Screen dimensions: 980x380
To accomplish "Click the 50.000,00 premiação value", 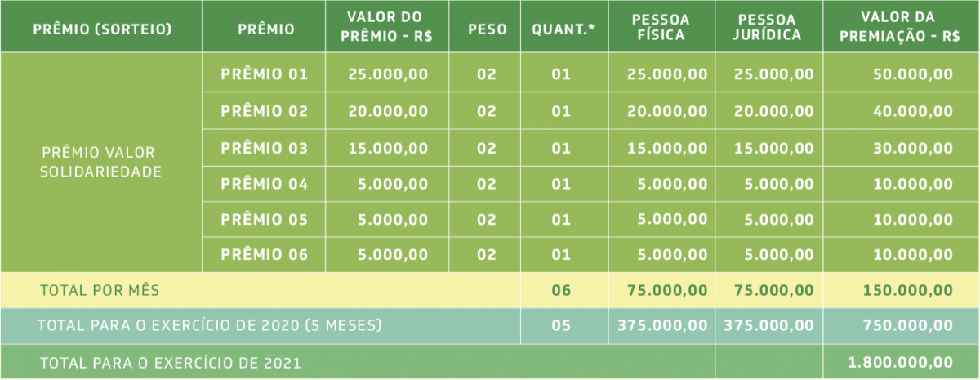I will click(914, 74).
